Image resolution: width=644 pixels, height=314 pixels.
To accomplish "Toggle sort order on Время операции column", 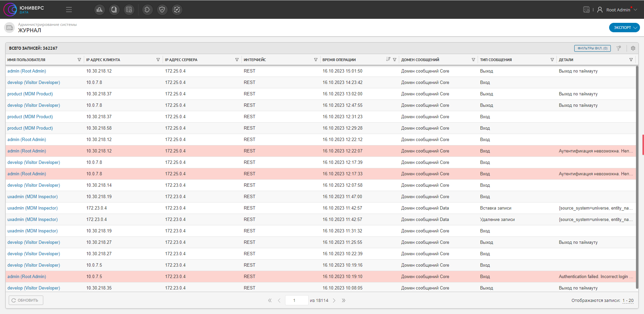I will pos(388,59).
